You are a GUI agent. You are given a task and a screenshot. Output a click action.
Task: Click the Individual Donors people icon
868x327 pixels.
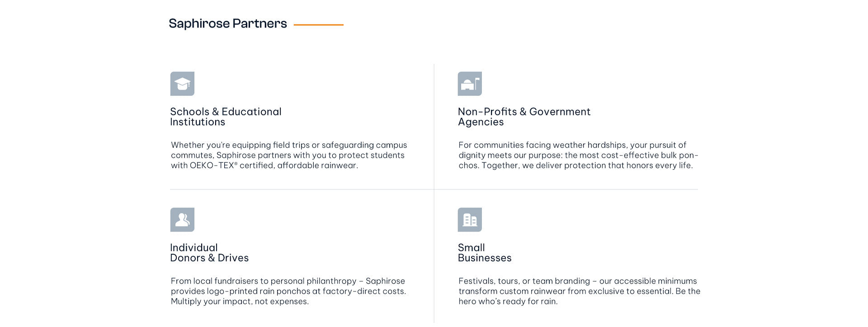tap(182, 220)
